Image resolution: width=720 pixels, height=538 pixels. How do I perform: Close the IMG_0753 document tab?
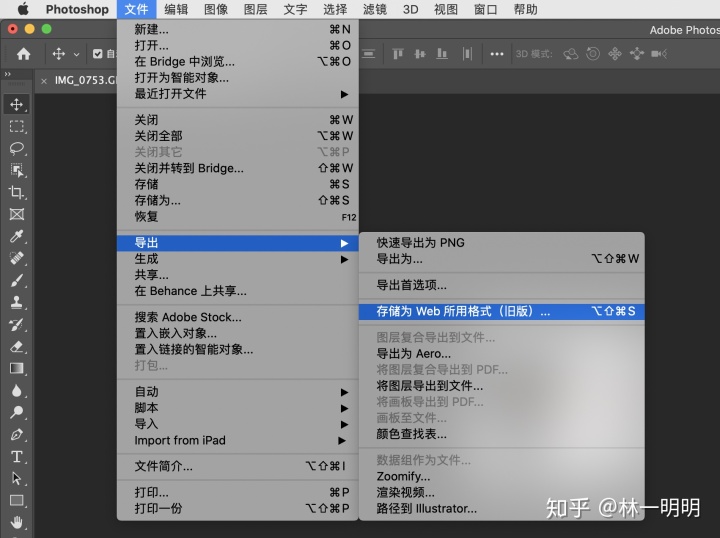(x=44, y=81)
